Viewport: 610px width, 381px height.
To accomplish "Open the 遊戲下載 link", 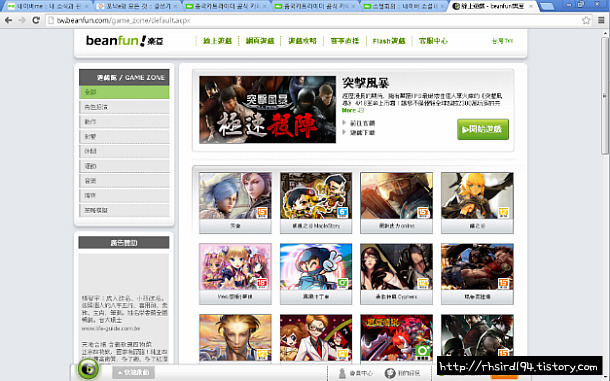I will coord(362,133).
